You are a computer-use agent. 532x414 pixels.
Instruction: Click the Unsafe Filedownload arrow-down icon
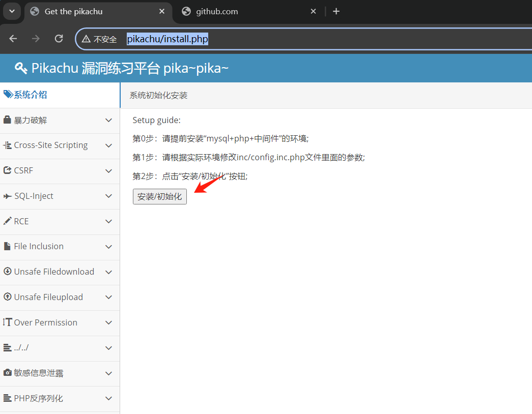point(8,271)
